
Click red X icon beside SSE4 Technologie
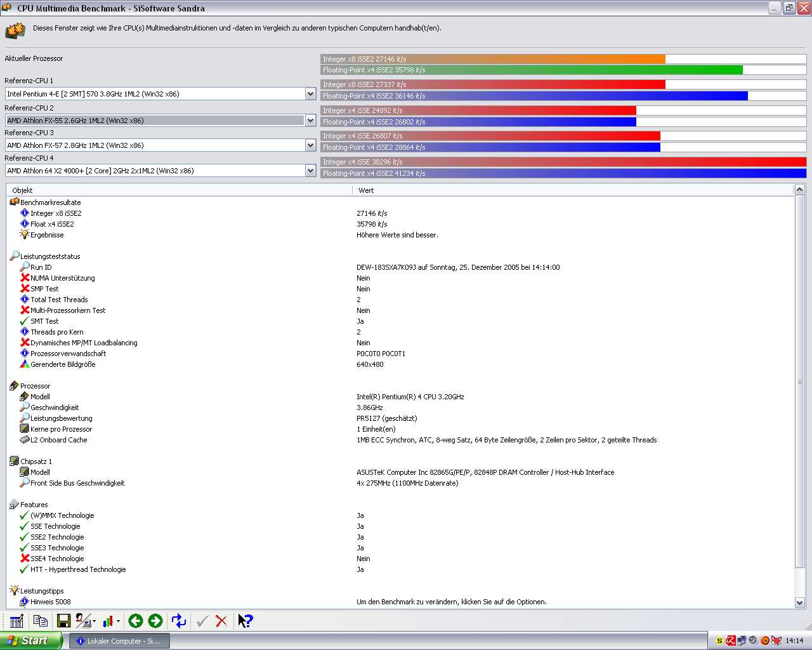[x=25, y=559]
